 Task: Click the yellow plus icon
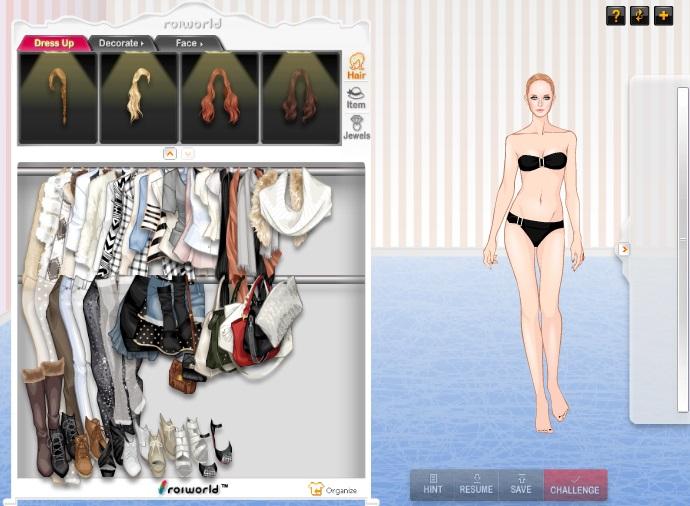pyautogui.click(x=663, y=16)
